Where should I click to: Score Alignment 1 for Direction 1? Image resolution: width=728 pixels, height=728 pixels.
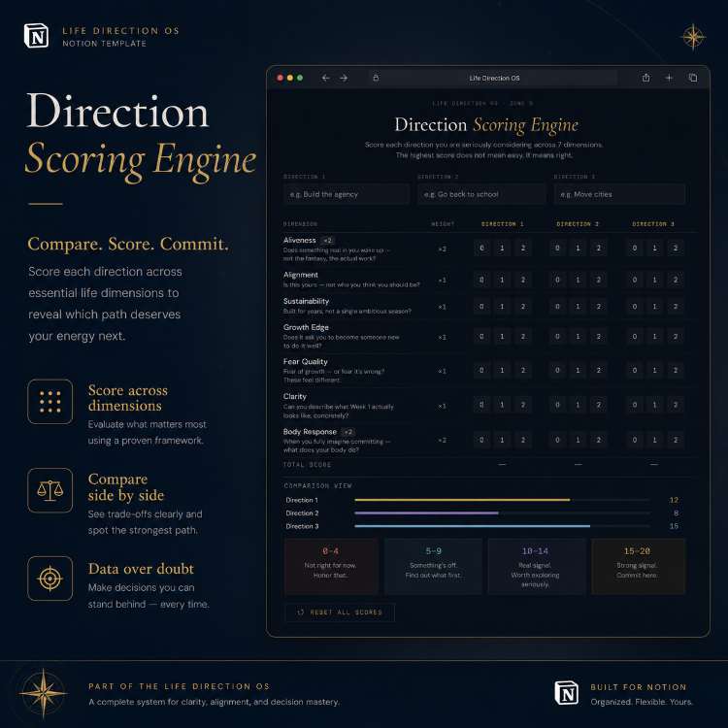(502, 280)
